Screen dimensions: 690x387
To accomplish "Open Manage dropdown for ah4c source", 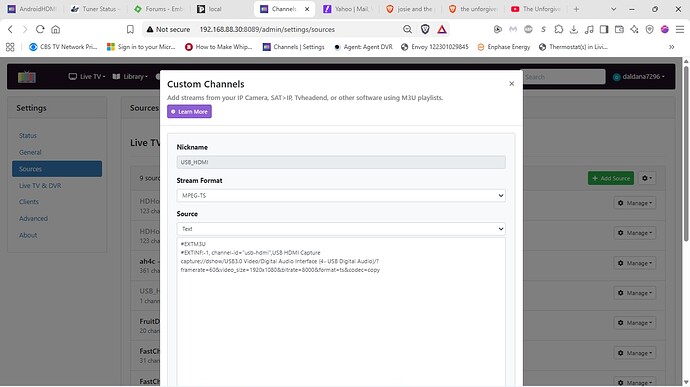I will pyautogui.click(x=635, y=263).
